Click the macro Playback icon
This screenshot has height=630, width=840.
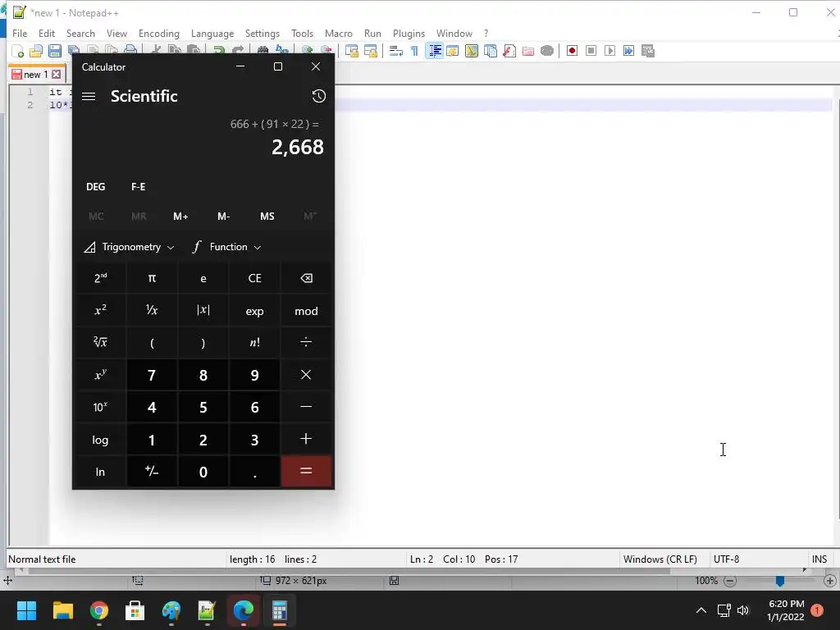(609, 51)
